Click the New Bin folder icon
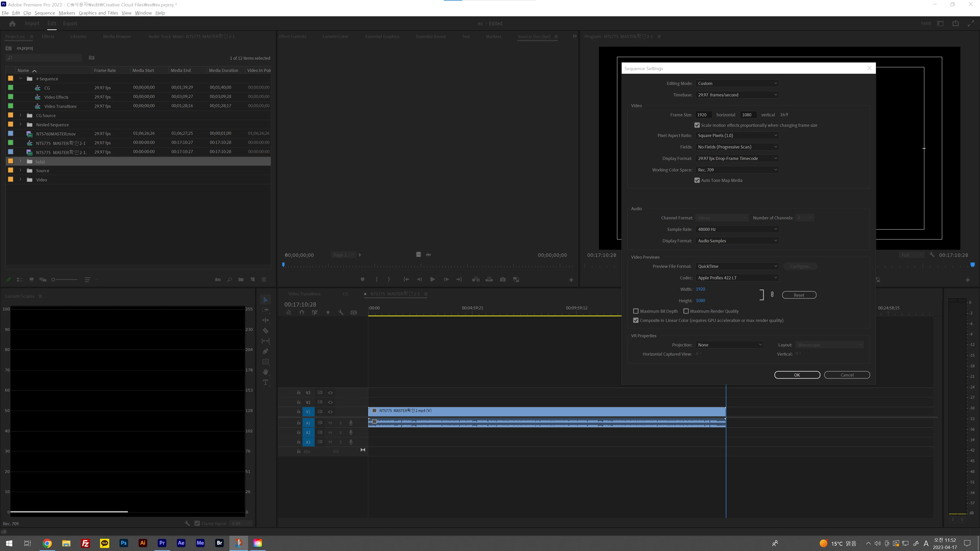The image size is (980, 551). (x=241, y=280)
